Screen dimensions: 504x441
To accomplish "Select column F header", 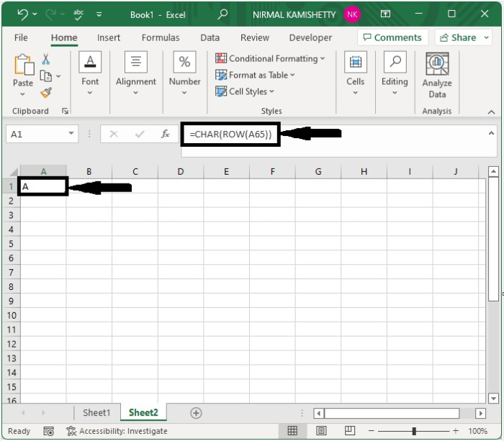I will (x=272, y=171).
